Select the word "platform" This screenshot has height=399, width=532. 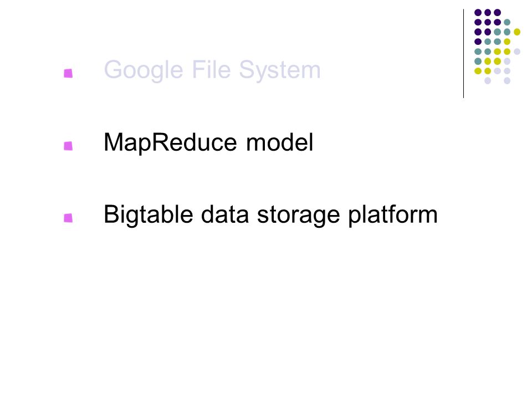pyautogui.click(x=393, y=215)
